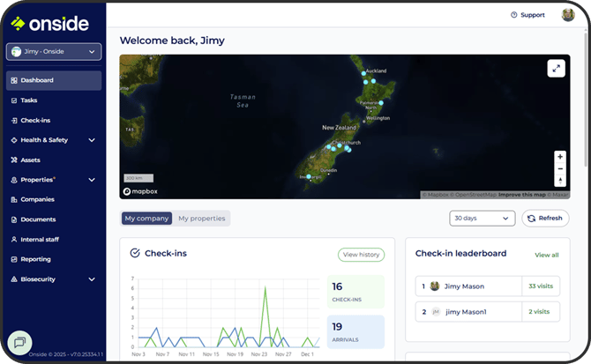The image size is (591, 364).
Task: Open the Jimy - Onside account selector
Action: click(54, 52)
